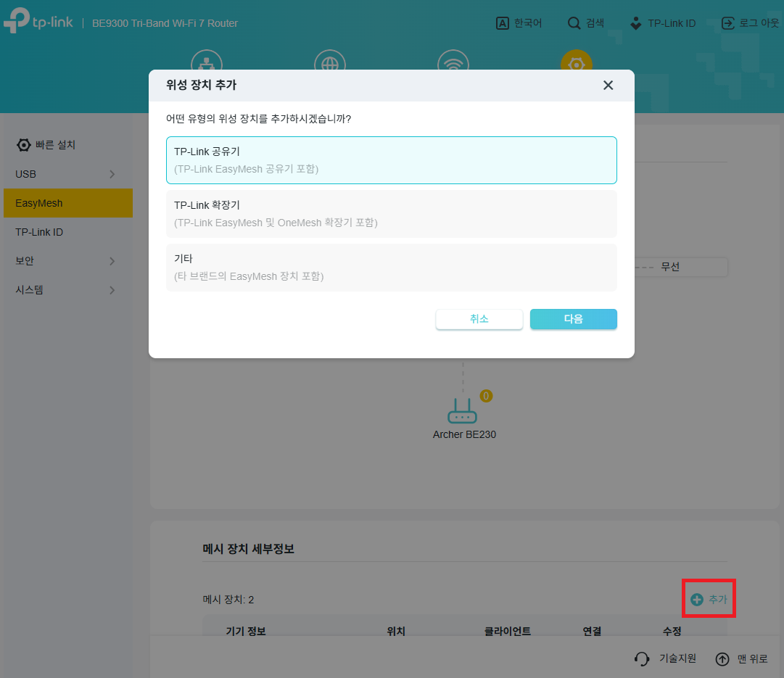Open the Wireless navigation icon

click(453, 60)
